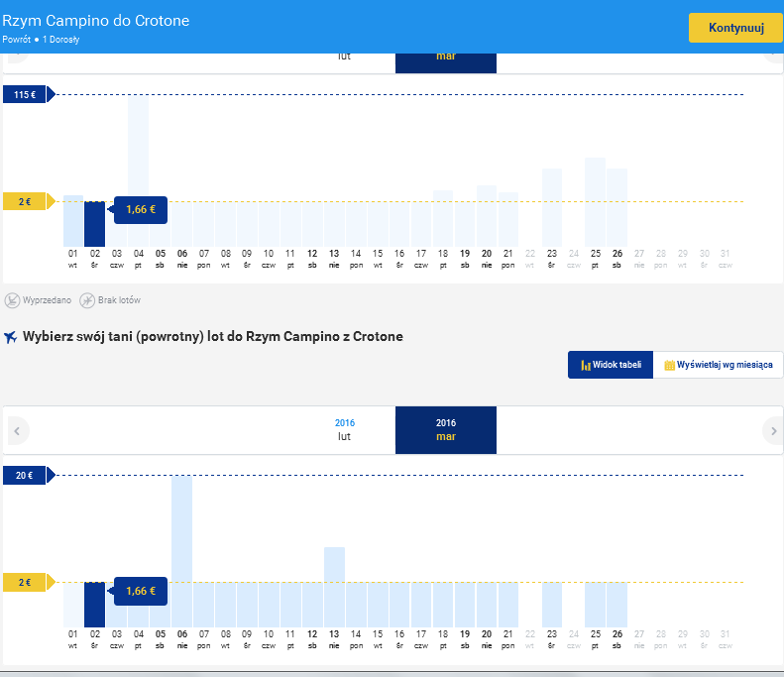Select outbound dark bar for 02 śr
784x677 pixels.
click(x=94, y=224)
